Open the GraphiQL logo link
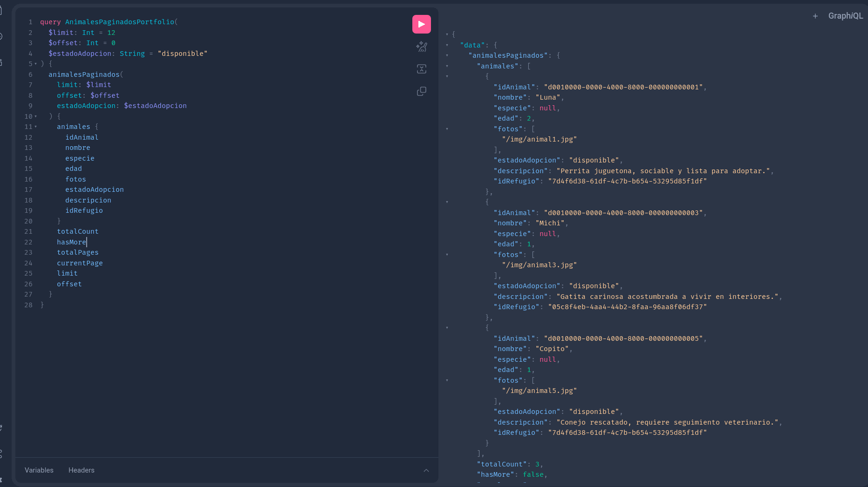Viewport: 868px width, 487px height. pos(846,16)
